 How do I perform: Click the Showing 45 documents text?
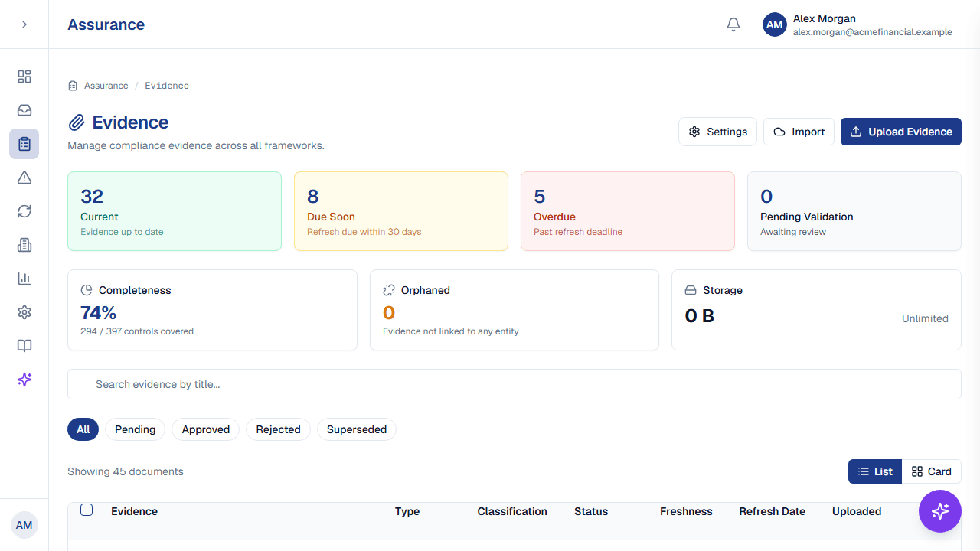(126, 471)
